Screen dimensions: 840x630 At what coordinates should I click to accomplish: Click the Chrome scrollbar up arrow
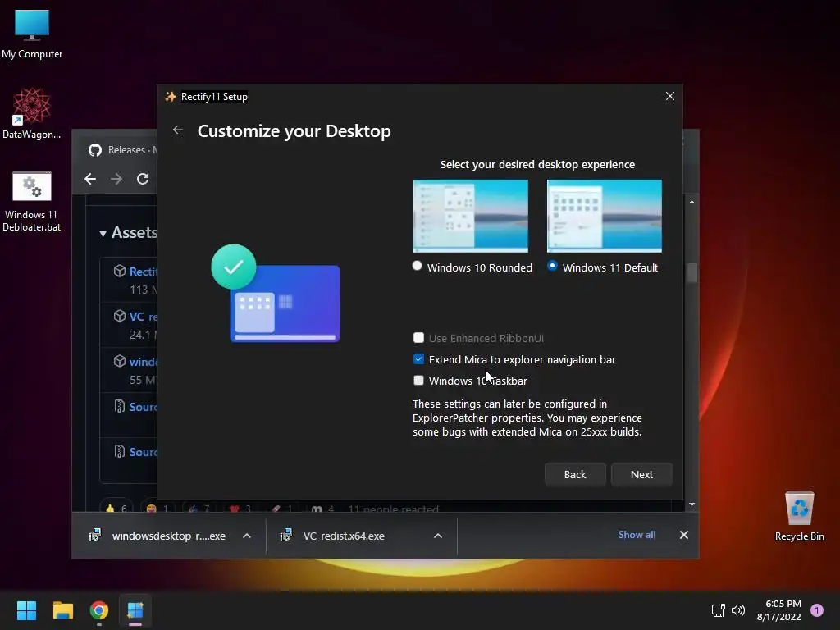(692, 202)
